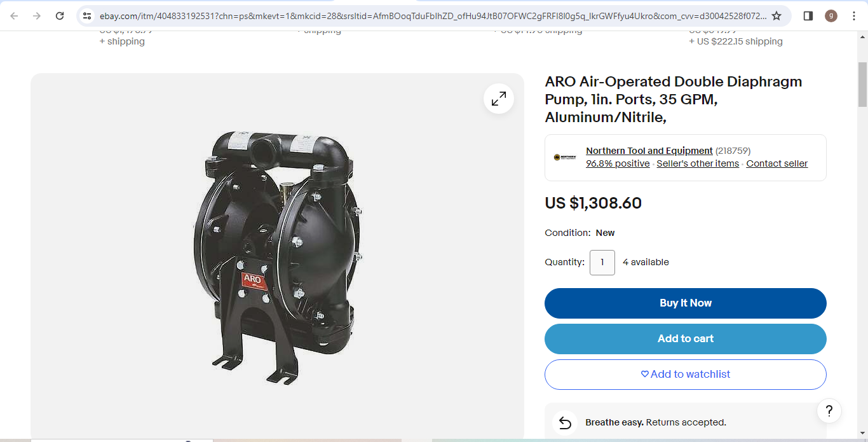Image resolution: width=868 pixels, height=442 pixels.
Task: Click Buy It Now button
Action: pos(686,303)
